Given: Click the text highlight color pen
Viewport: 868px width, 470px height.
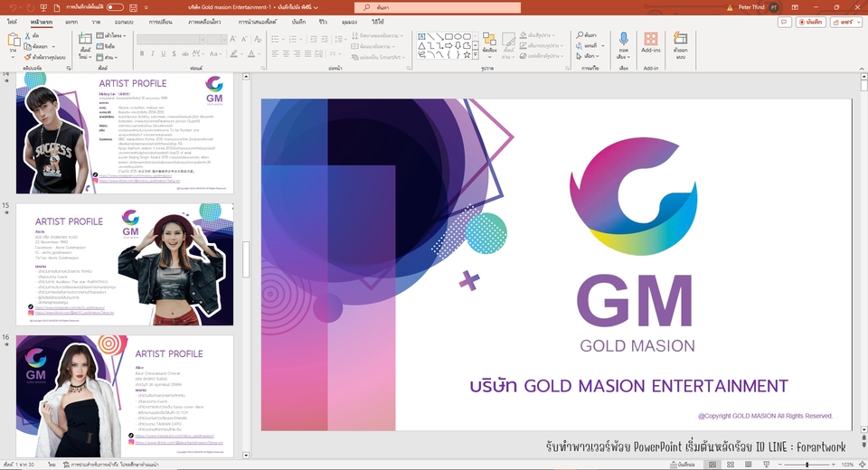Looking at the screenshot, I should (x=234, y=53).
